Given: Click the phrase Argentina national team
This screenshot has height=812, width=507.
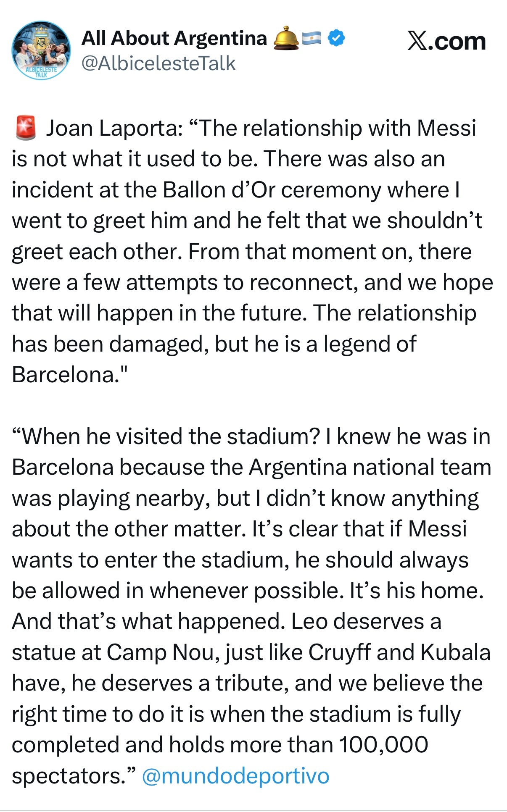Looking at the screenshot, I should tap(370, 467).
